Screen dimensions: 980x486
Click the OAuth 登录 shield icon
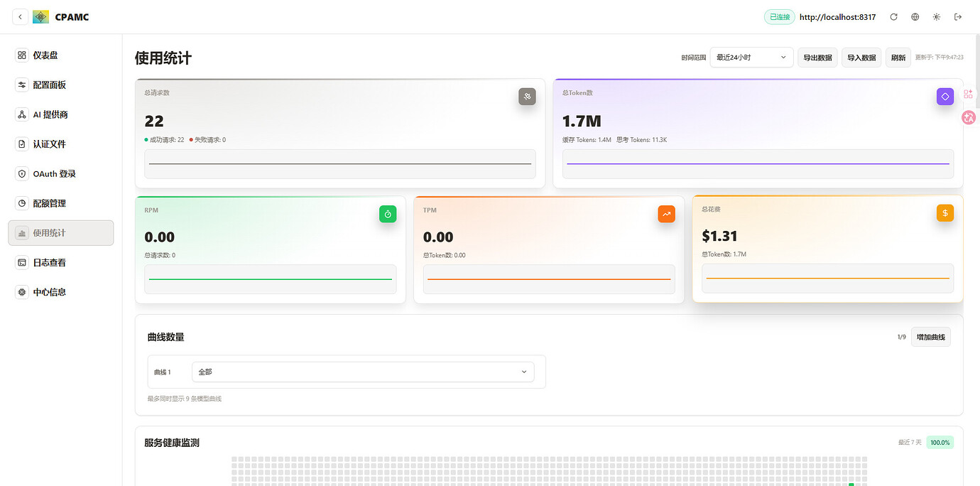[22, 174]
